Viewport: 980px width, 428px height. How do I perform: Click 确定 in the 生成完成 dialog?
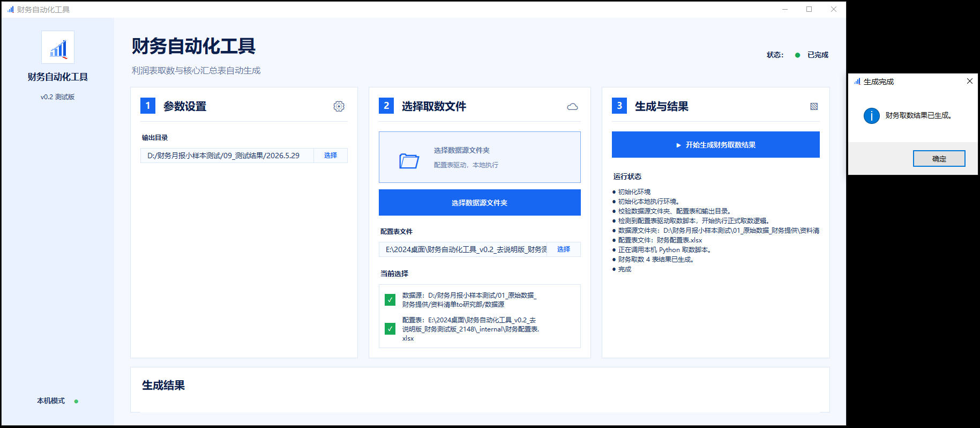939,159
